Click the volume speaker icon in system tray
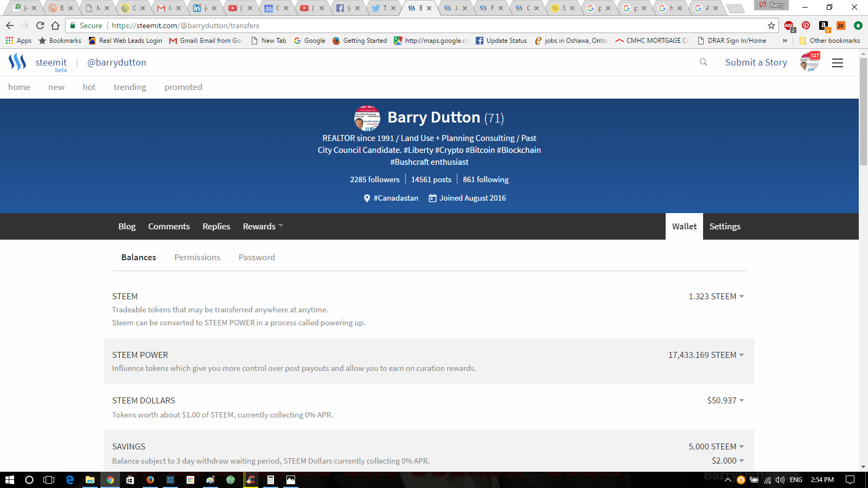 [780, 480]
